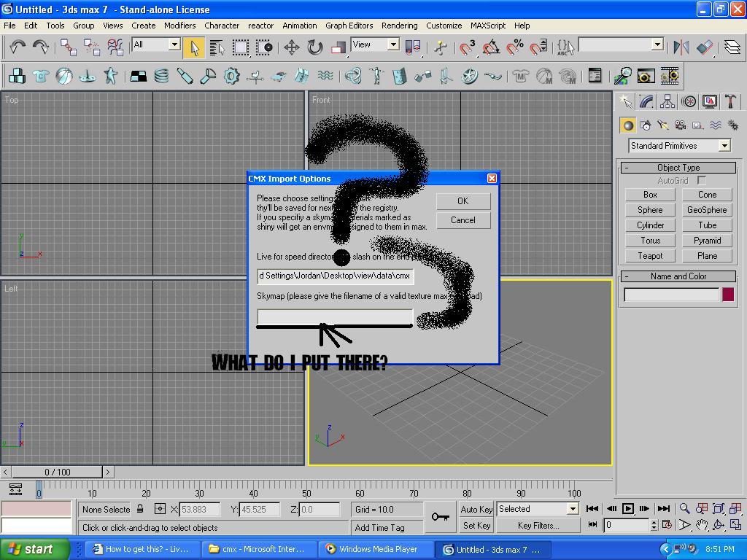The width and height of the screenshot is (747, 560).
Task: Select the Shapes category icon
Action: (646, 125)
